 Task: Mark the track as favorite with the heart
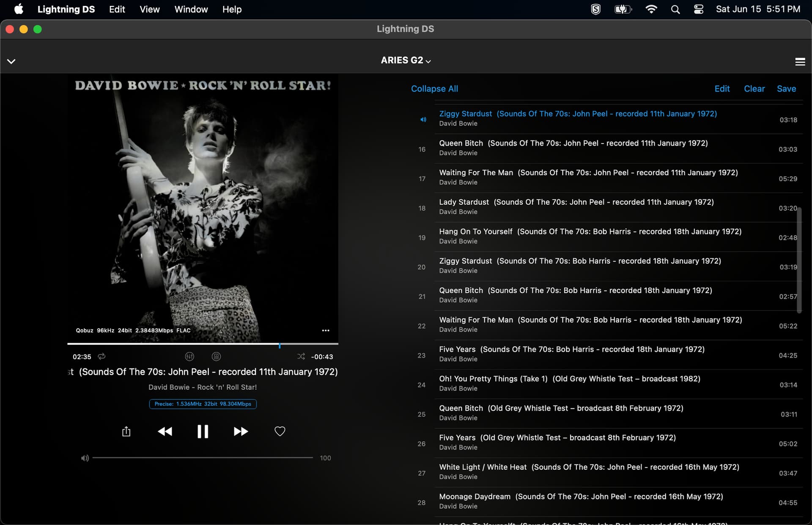[280, 431]
